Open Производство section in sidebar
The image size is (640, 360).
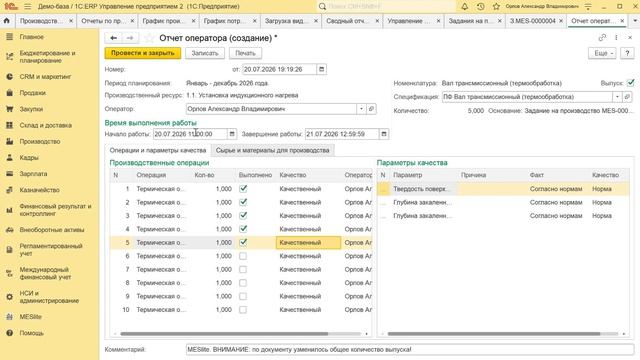pos(40,142)
